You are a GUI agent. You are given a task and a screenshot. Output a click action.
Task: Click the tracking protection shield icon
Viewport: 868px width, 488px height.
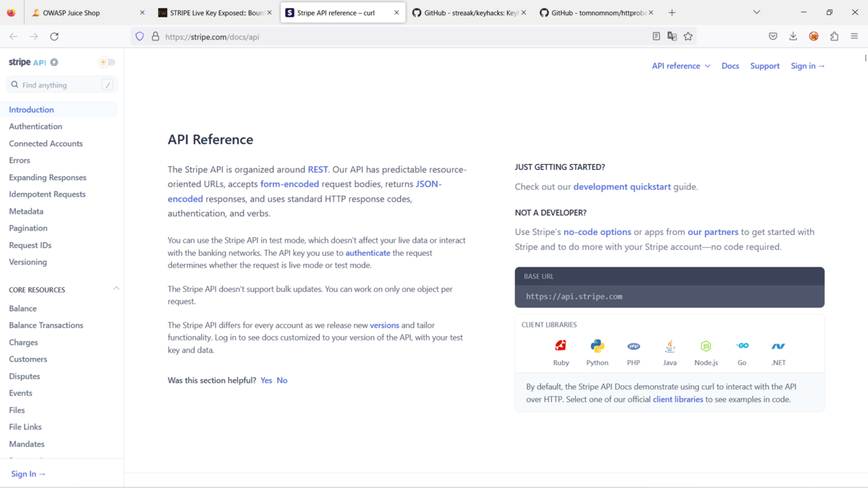(x=140, y=36)
